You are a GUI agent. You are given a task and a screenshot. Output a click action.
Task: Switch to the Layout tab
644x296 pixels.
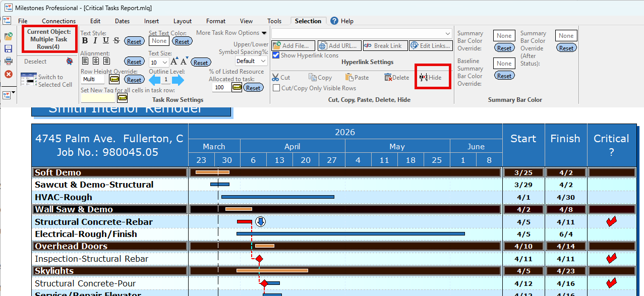click(x=182, y=21)
